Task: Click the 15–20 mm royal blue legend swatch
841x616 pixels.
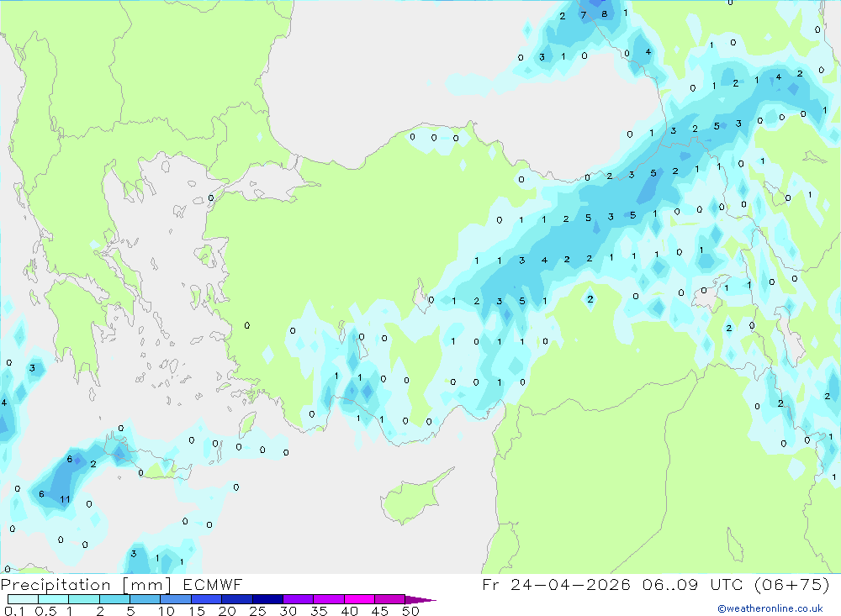Action: click(207, 599)
